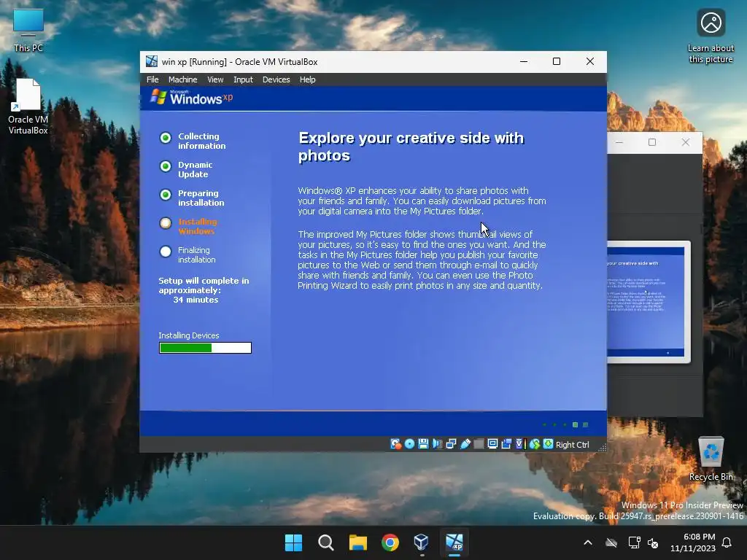Open the notifications bell
Screen dimensions: 747x560
coord(727,542)
